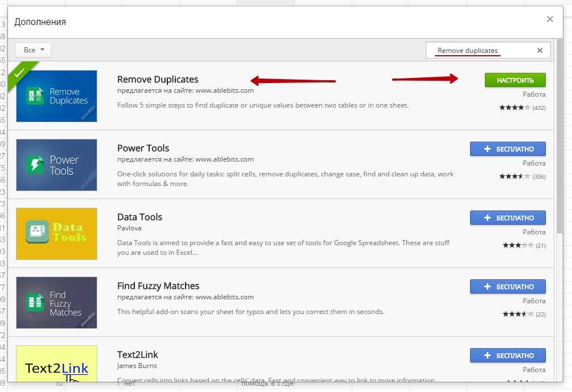Expand the Все category dropdown
This screenshot has height=392, width=572.
point(33,50)
